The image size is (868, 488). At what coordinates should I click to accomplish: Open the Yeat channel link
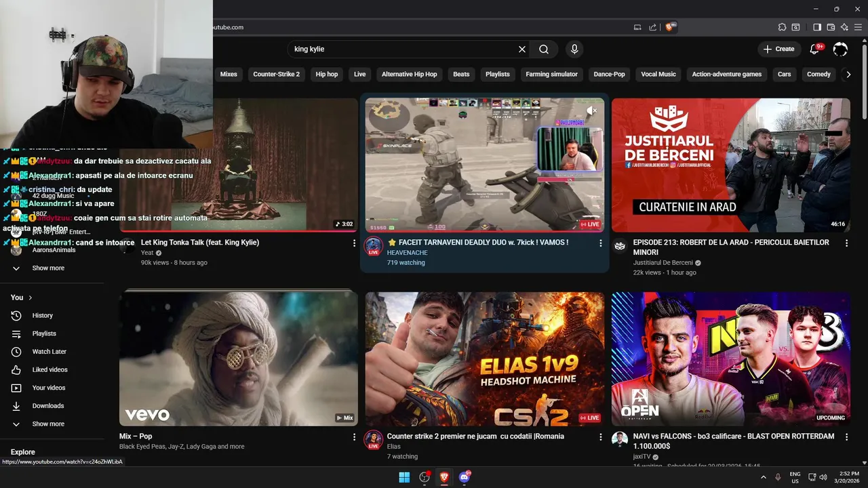tap(147, 253)
